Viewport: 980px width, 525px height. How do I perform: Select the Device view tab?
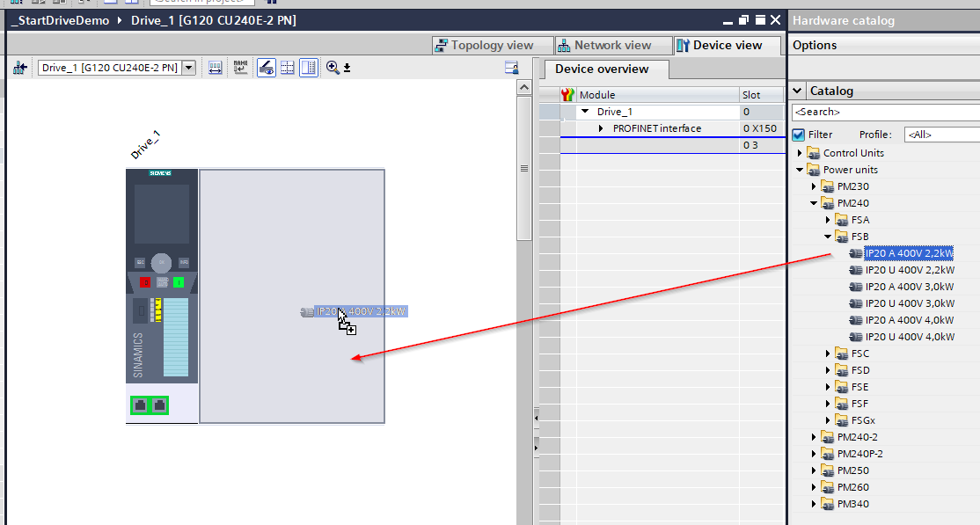728,45
